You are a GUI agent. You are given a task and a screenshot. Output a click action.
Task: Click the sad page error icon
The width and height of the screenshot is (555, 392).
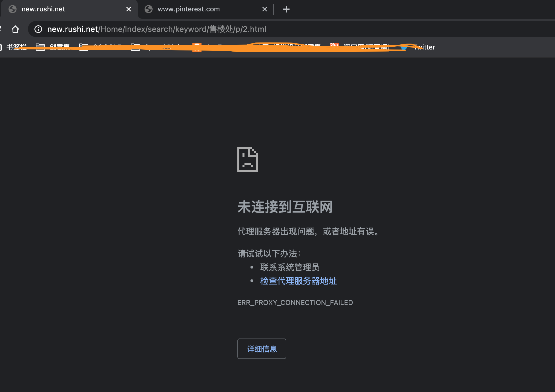(247, 159)
